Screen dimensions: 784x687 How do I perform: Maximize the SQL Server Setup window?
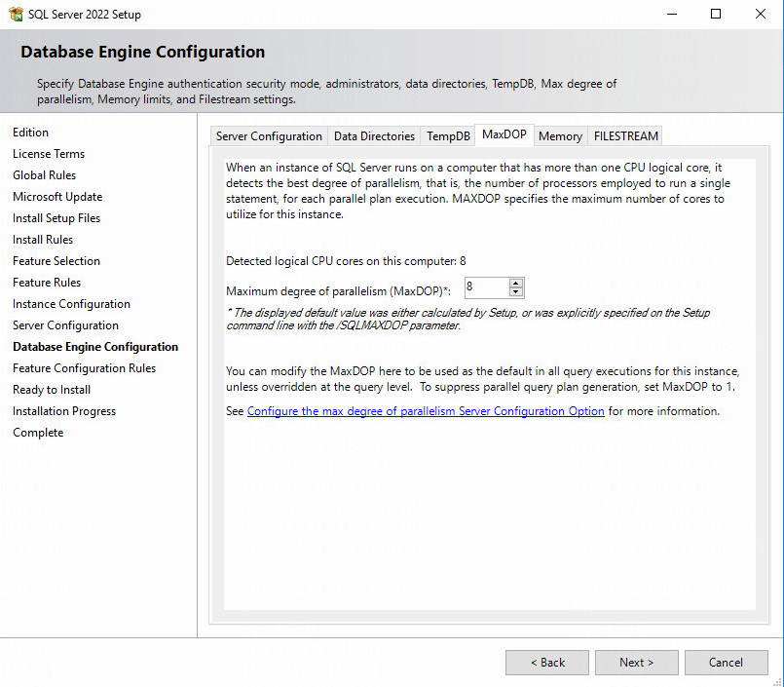pos(716,14)
